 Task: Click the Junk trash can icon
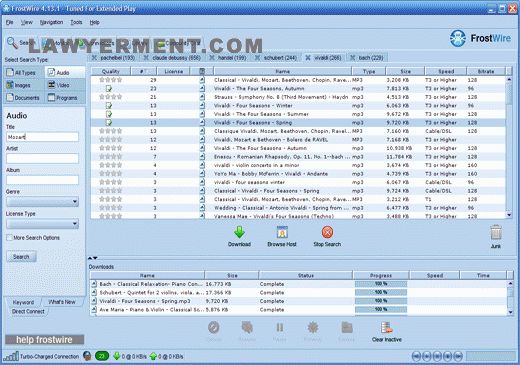[x=496, y=233]
